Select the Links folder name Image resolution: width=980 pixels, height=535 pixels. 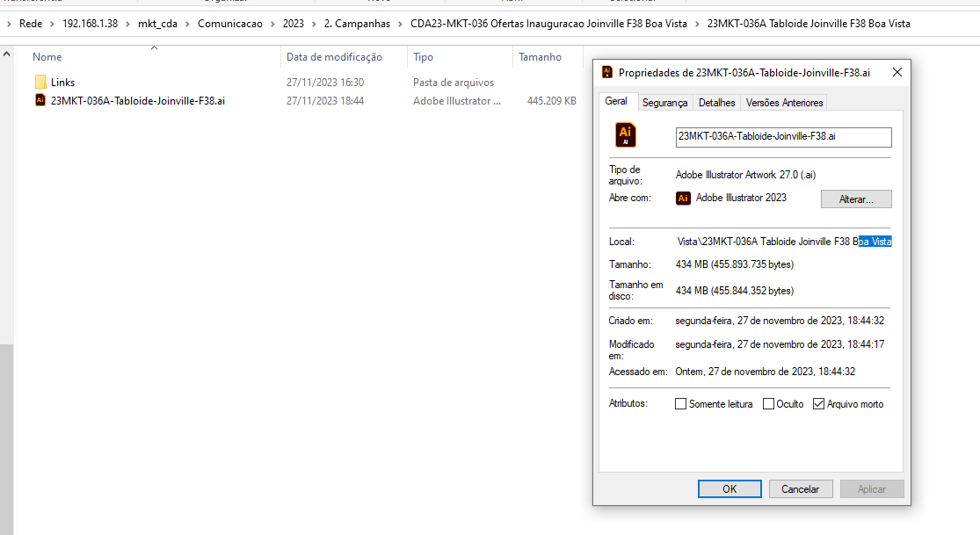click(62, 83)
